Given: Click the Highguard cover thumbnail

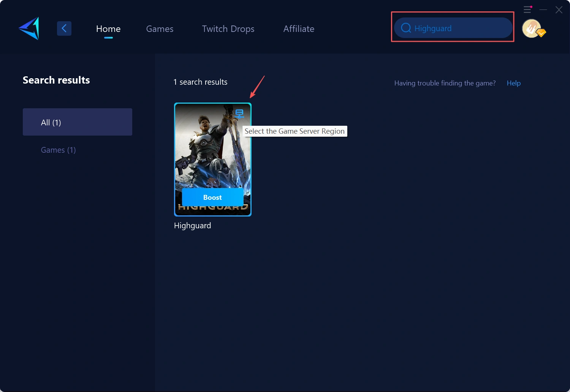Looking at the screenshot, I should coord(212,152).
